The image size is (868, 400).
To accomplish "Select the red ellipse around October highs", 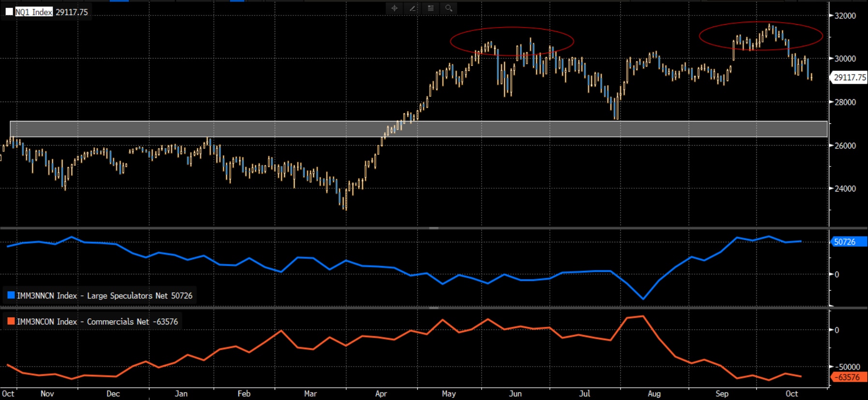I will point(761,36).
